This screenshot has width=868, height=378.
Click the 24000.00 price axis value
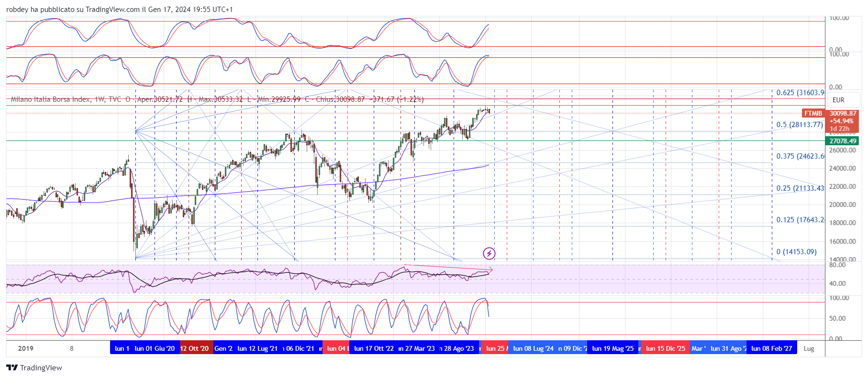(843, 168)
